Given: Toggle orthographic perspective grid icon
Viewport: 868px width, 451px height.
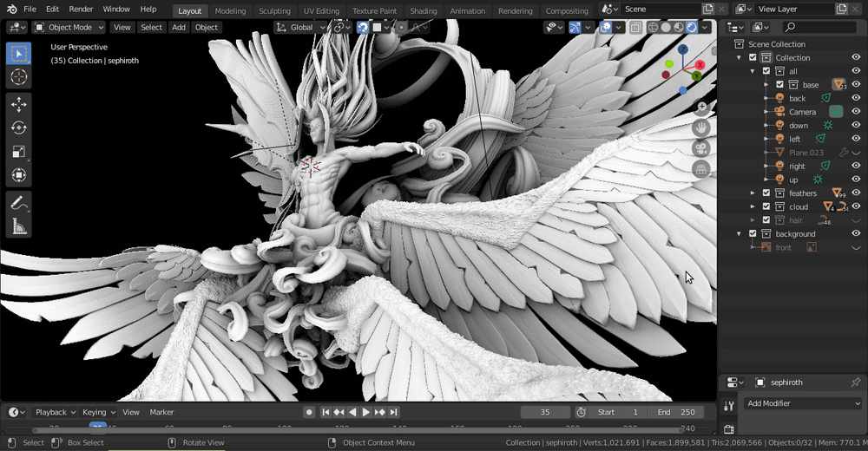Looking at the screenshot, I should tap(701, 169).
